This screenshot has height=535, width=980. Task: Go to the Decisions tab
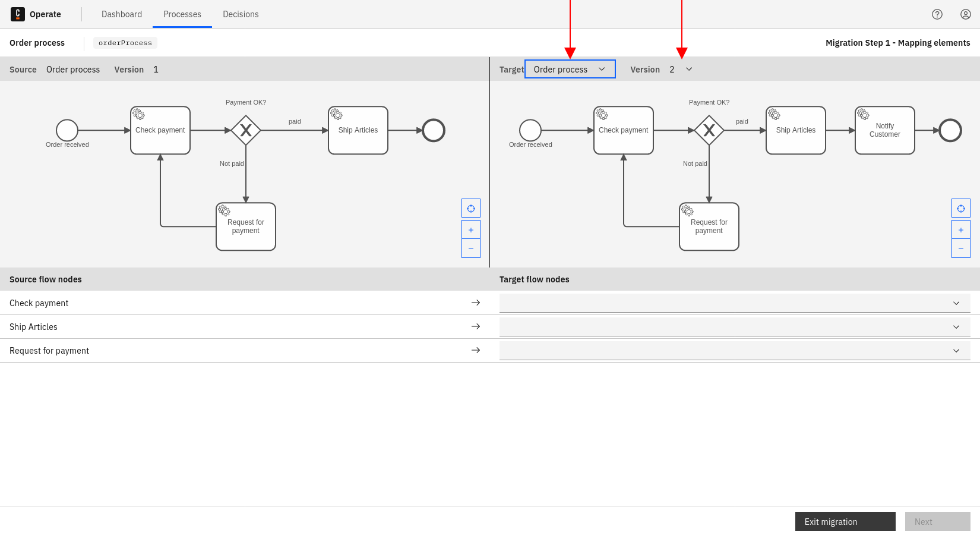pos(241,14)
